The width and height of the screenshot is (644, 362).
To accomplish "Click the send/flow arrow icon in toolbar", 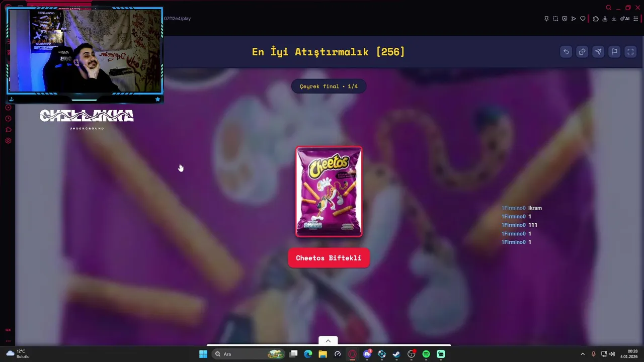I will 574,19.
